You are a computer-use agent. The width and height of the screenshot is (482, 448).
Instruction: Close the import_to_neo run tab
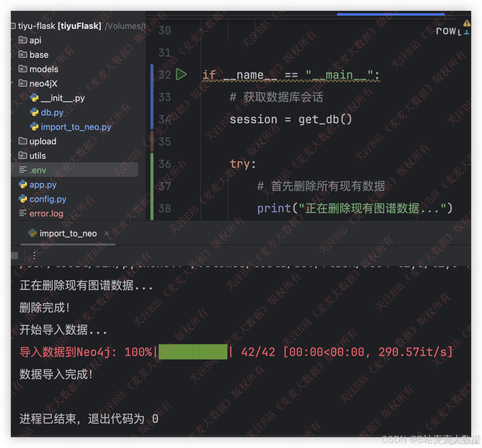pos(106,233)
